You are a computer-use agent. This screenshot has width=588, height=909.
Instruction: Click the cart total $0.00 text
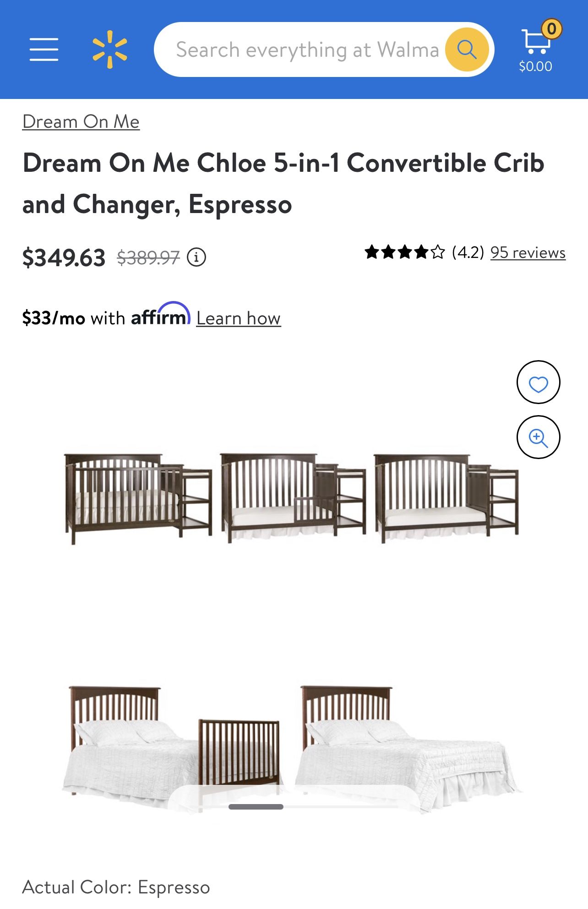(535, 66)
